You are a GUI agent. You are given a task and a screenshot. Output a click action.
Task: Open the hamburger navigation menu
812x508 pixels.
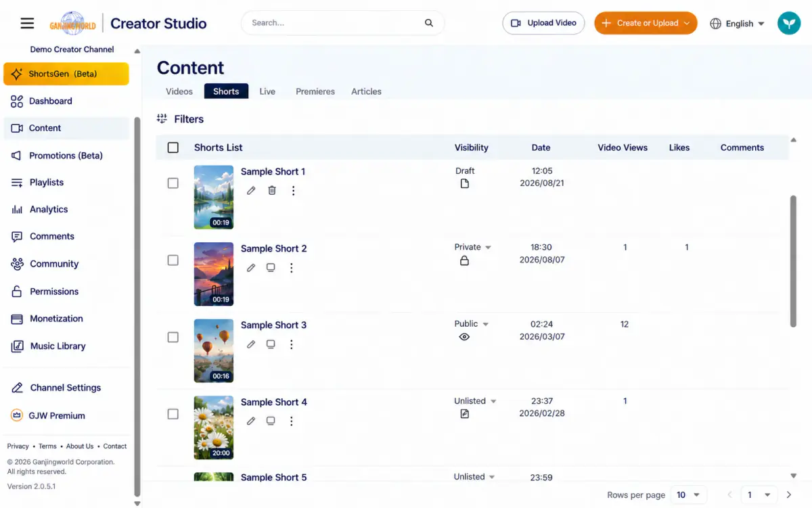tap(27, 24)
